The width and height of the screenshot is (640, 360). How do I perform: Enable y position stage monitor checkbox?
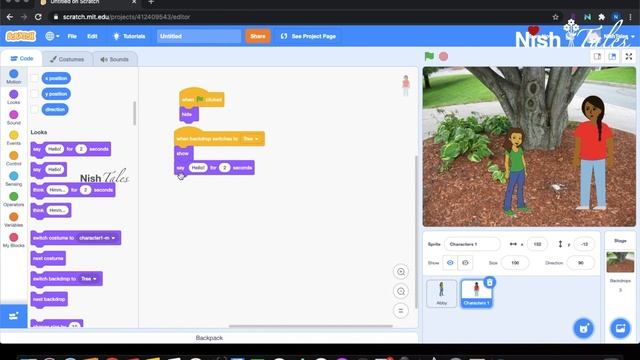35,94
